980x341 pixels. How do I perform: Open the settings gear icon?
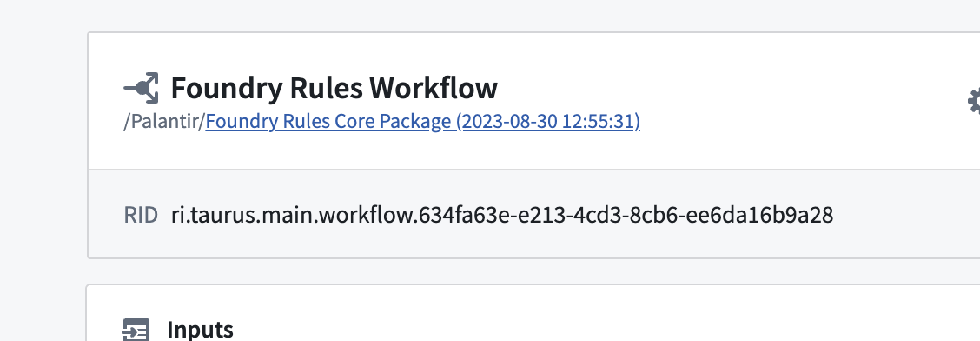[x=974, y=101]
